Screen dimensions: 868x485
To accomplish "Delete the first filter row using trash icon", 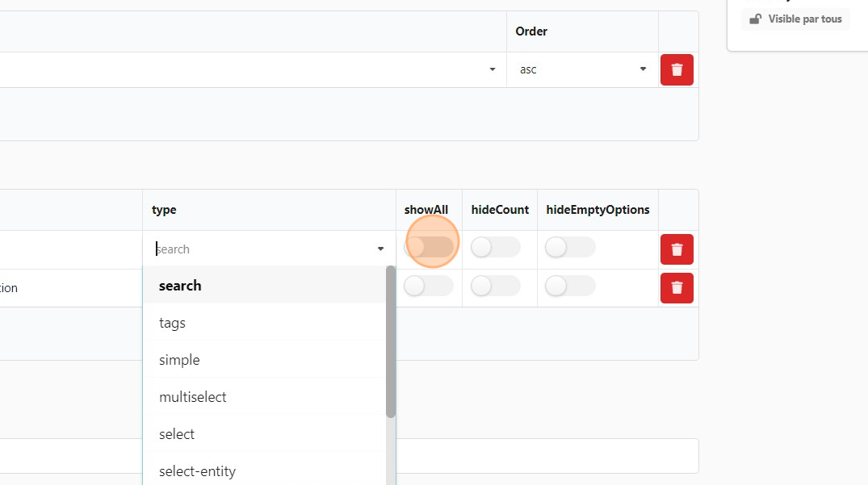I will [x=677, y=249].
